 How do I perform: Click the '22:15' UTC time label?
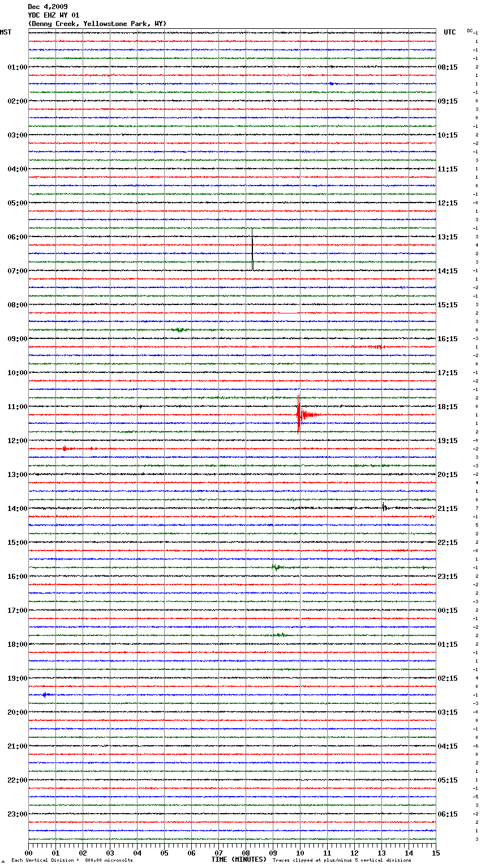(x=448, y=543)
